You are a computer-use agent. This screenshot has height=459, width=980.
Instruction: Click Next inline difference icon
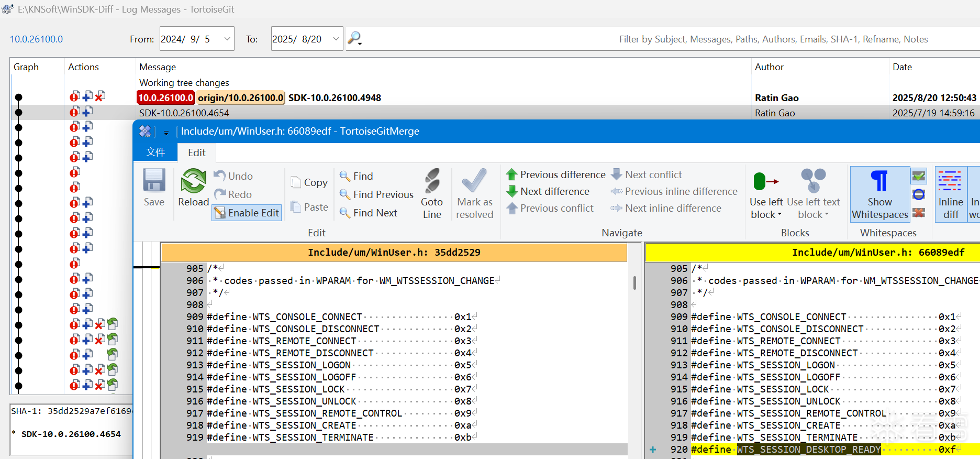pos(617,208)
